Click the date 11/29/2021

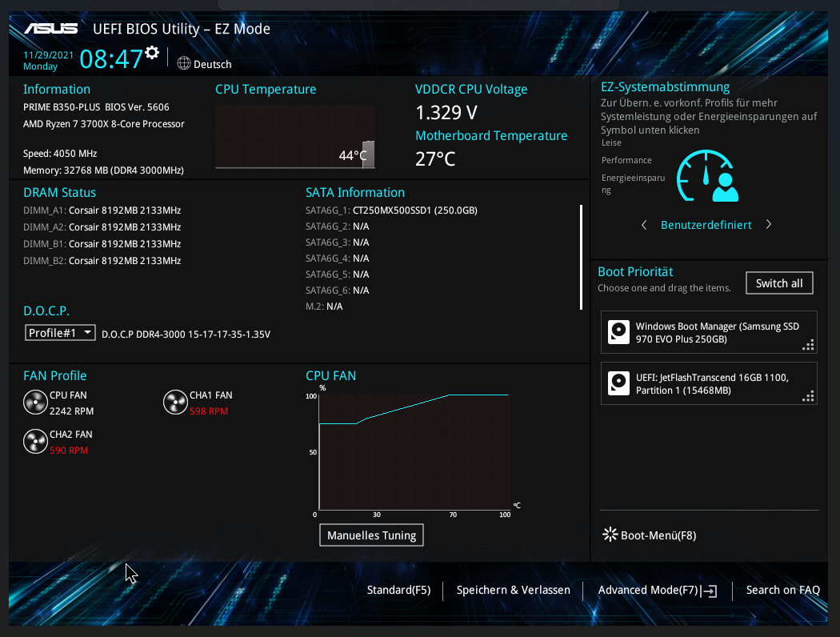click(48, 54)
